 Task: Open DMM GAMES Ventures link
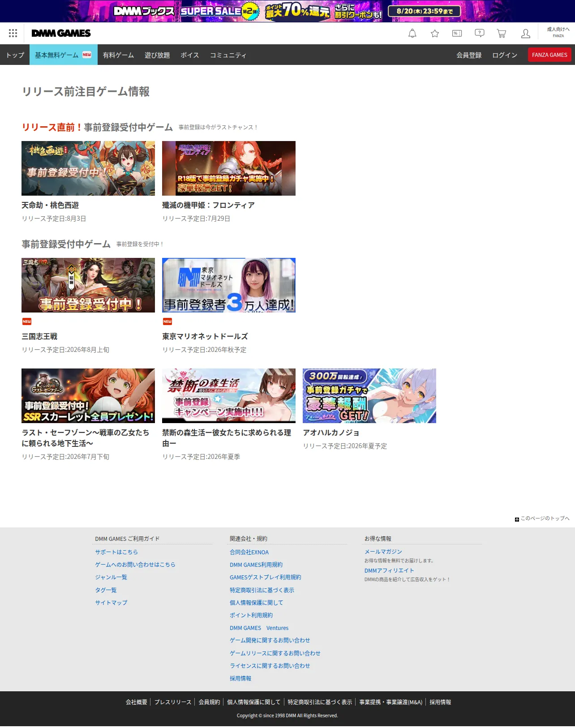point(259,628)
